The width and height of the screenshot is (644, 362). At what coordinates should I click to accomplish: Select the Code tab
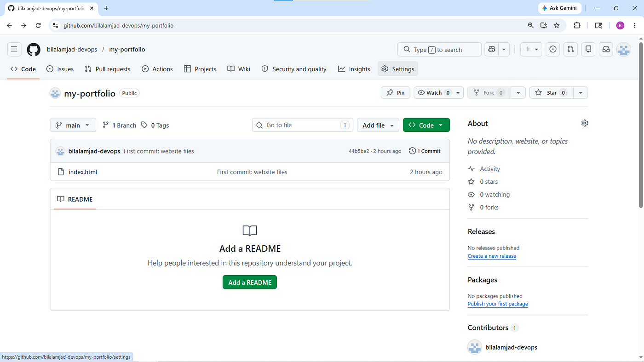[23, 69]
